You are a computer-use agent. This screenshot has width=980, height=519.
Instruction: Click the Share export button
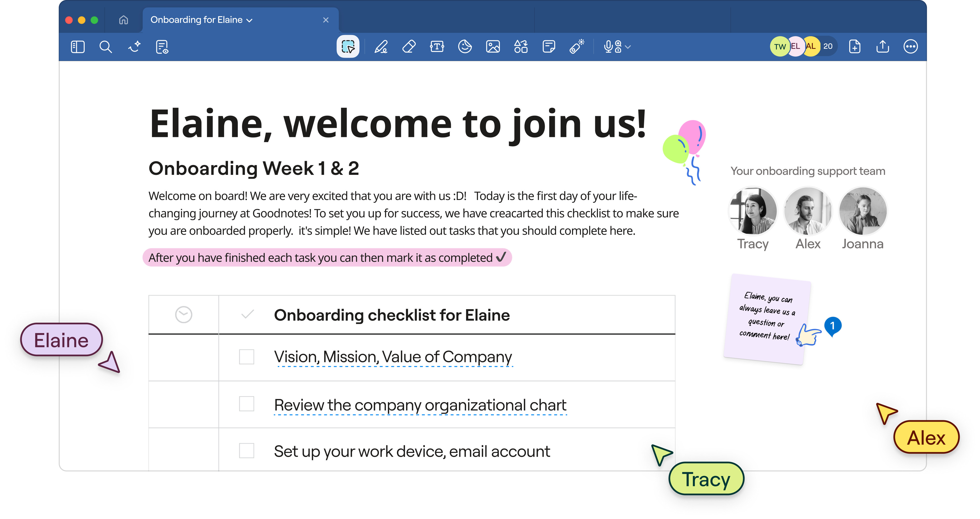pos(883,47)
